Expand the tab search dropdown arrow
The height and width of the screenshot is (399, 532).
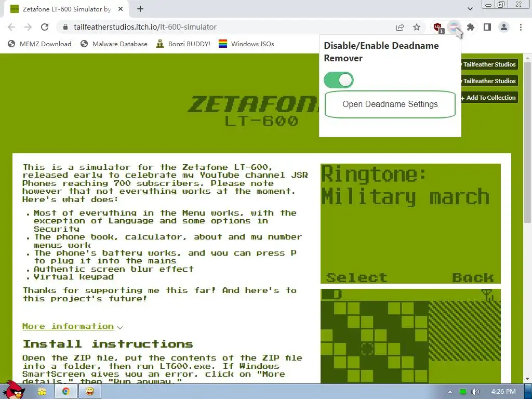[470, 9]
